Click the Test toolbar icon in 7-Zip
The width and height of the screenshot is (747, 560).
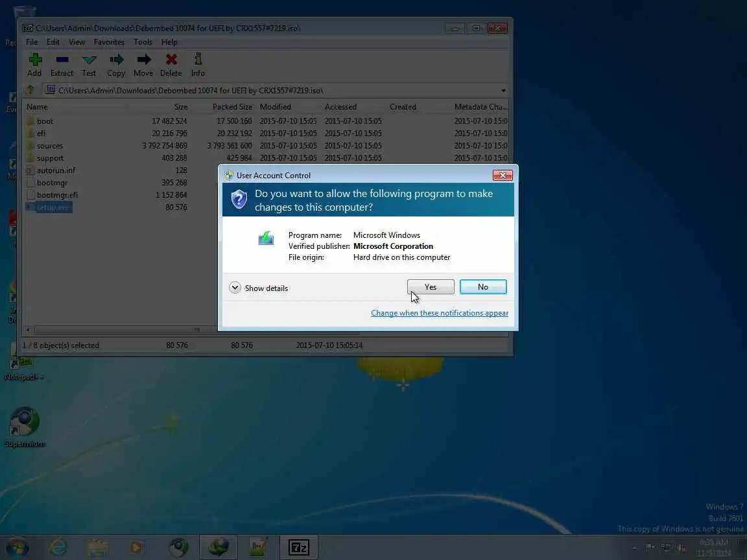pyautogui.click(x=89, y=60)
